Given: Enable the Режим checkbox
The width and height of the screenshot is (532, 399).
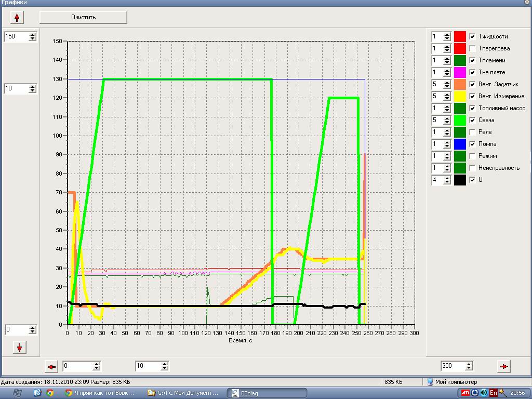Looking at the screenshot, I should [x=472, y=156].
